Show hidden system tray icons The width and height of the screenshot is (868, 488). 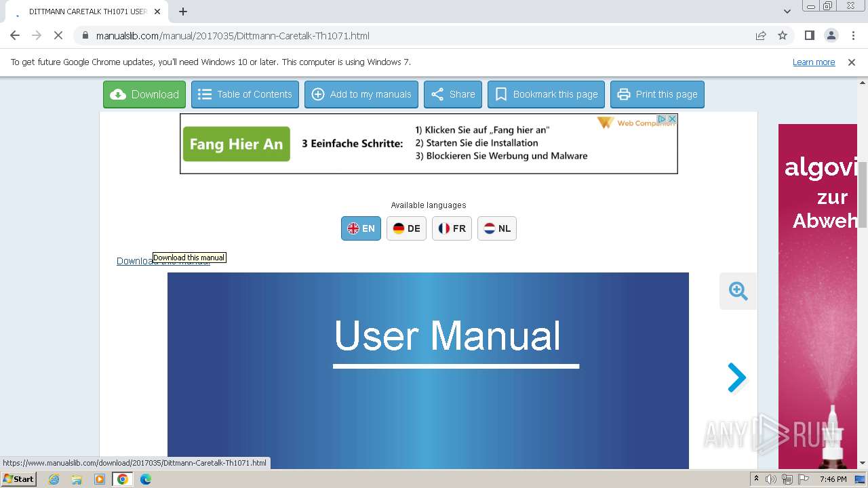point(757,479)
